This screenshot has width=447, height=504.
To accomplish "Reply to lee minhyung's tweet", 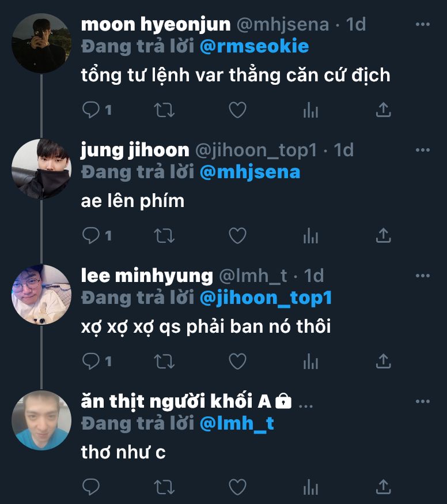I will click(x=91, y=361).
